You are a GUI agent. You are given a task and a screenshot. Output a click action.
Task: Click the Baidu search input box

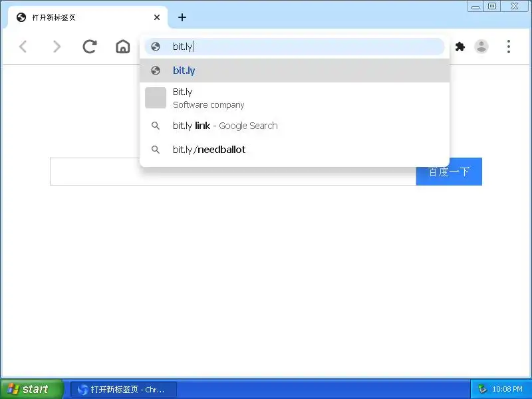(x=233, y=172)
